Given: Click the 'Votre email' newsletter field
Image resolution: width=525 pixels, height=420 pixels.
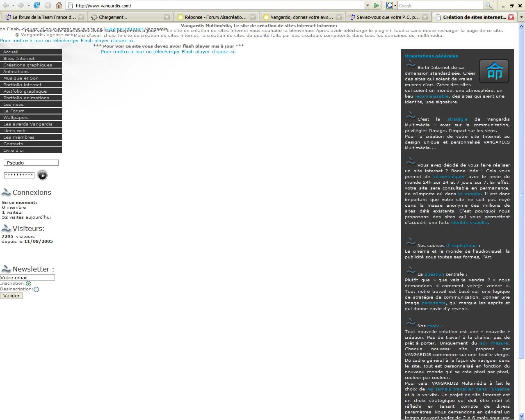Looking at the screenshot, I should [x=27, y=278].
